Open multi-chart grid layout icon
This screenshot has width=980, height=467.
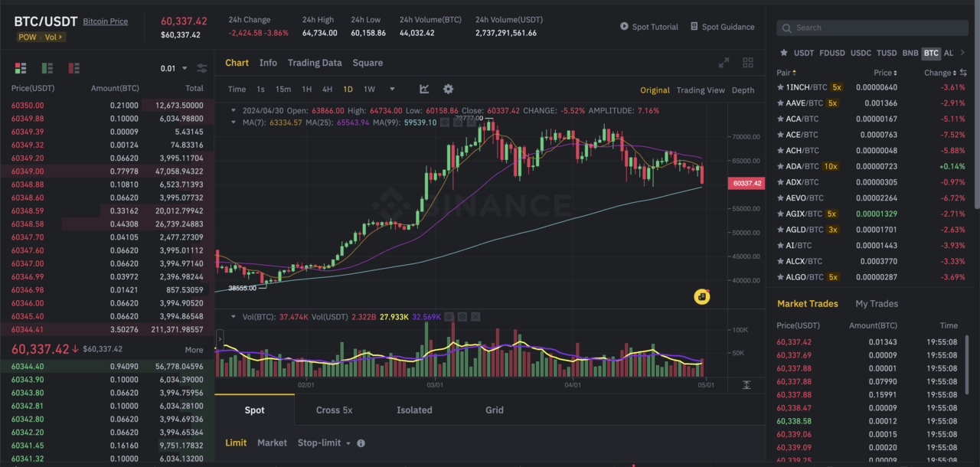(748, 63)
